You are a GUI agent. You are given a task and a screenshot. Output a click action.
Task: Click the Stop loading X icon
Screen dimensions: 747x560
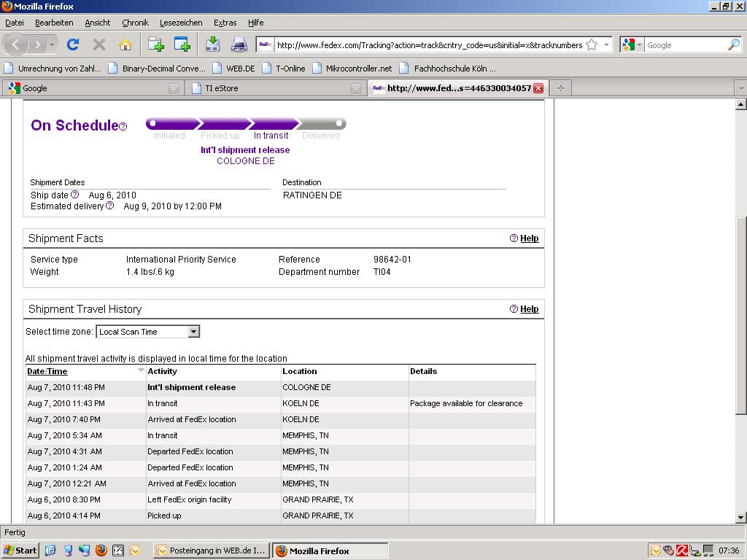99,44
